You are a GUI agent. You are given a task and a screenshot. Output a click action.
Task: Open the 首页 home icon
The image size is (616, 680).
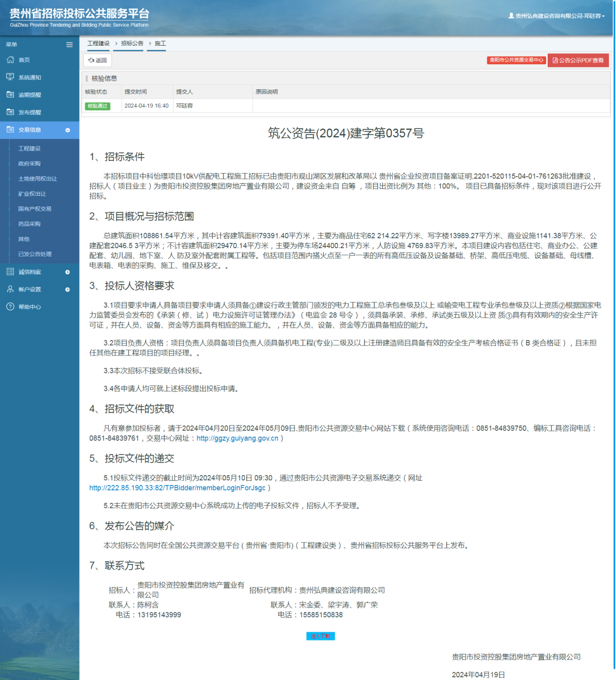(x=10, y=60)
